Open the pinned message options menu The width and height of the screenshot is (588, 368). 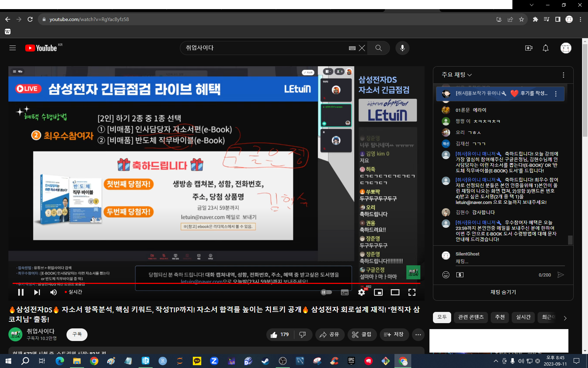[556, 94]
